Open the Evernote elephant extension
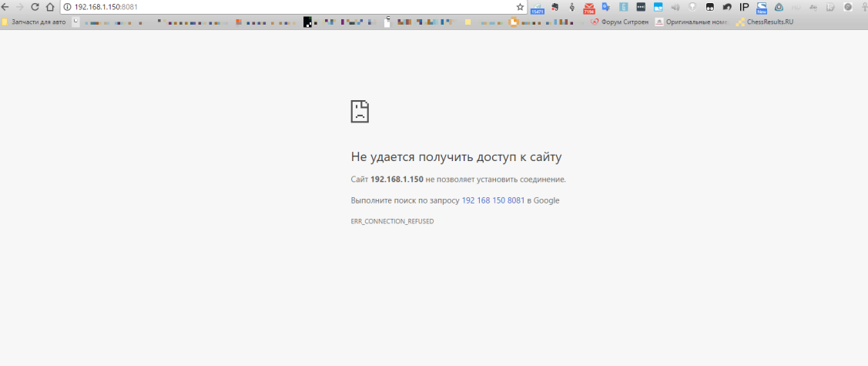Screen dimensions: 868x366 point(555,7)
